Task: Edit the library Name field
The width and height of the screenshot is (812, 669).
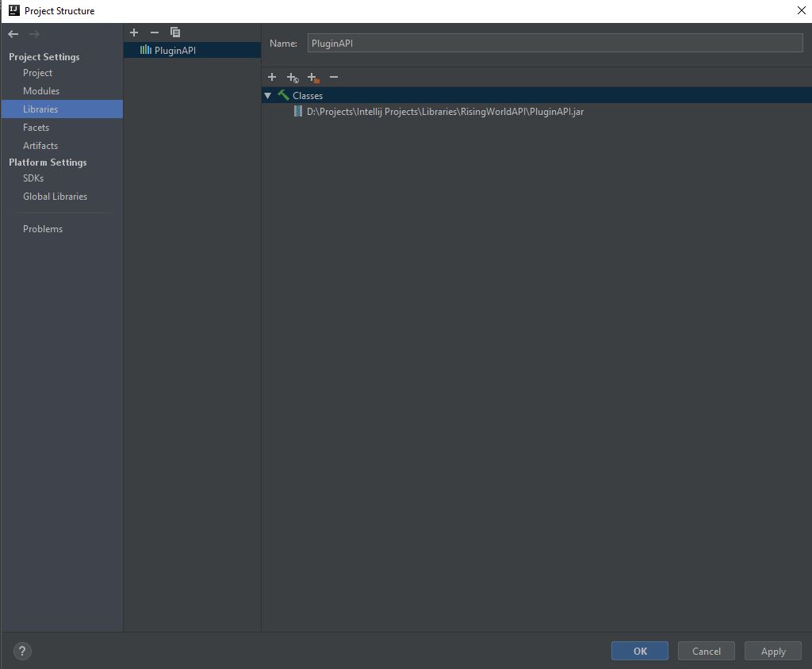Action: point(555,44)
